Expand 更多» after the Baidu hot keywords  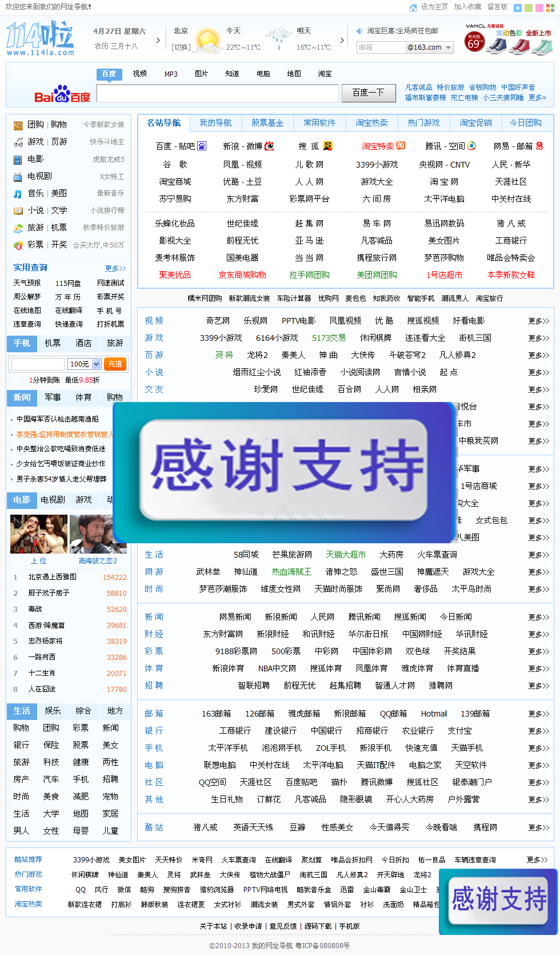click(537, 98)
